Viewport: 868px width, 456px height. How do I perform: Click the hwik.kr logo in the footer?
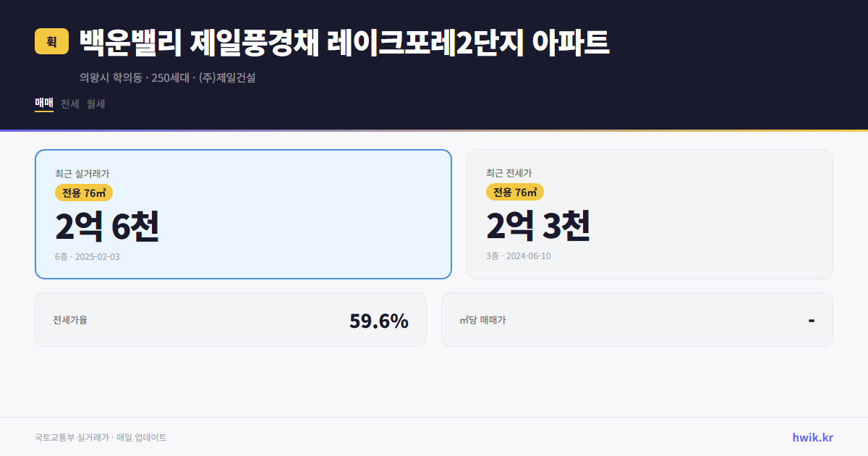[x=812, y=437]
